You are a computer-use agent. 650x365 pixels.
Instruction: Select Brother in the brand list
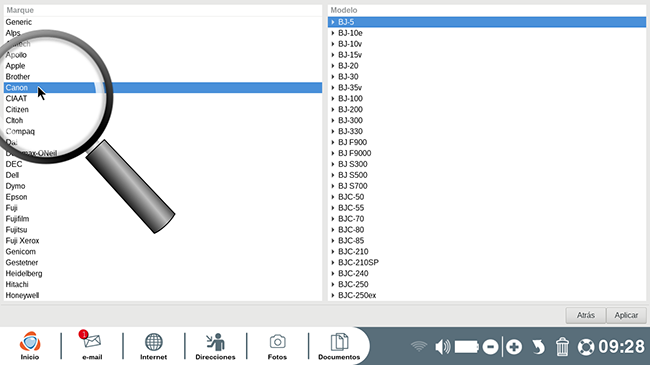pyautogui.click(x=163, y=77)
